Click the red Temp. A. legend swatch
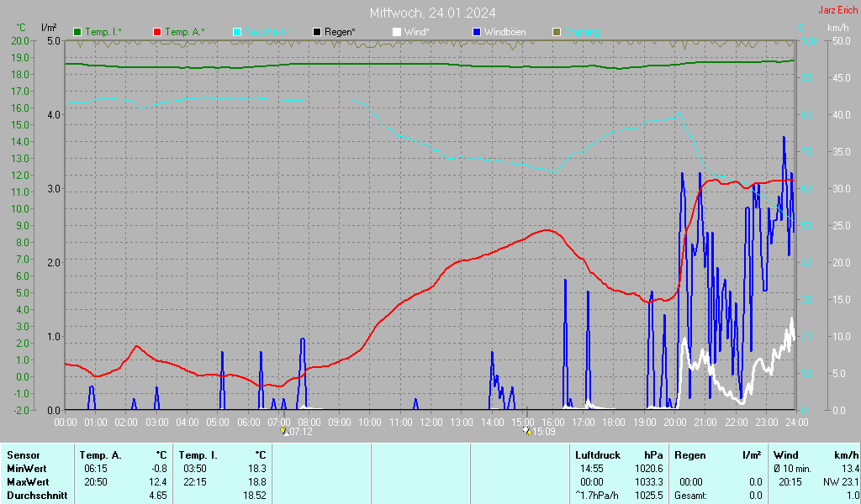861x504 pixels. point(157,33)
